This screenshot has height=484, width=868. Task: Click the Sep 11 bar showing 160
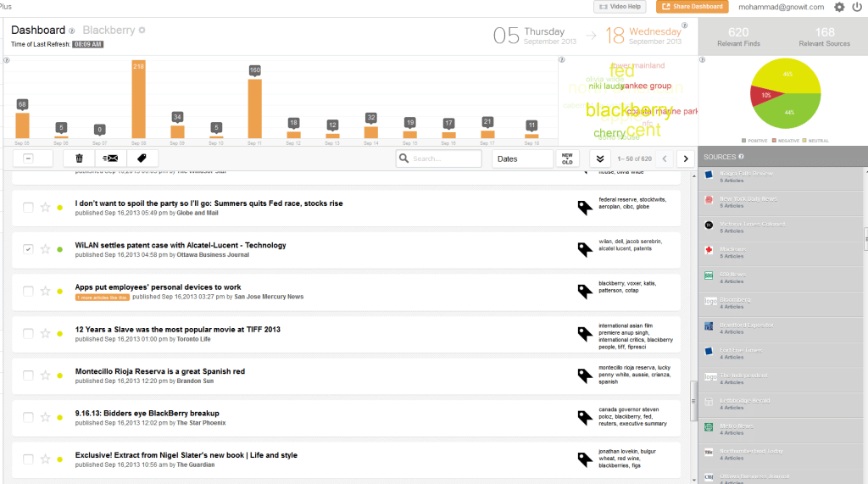pos(254,108)
